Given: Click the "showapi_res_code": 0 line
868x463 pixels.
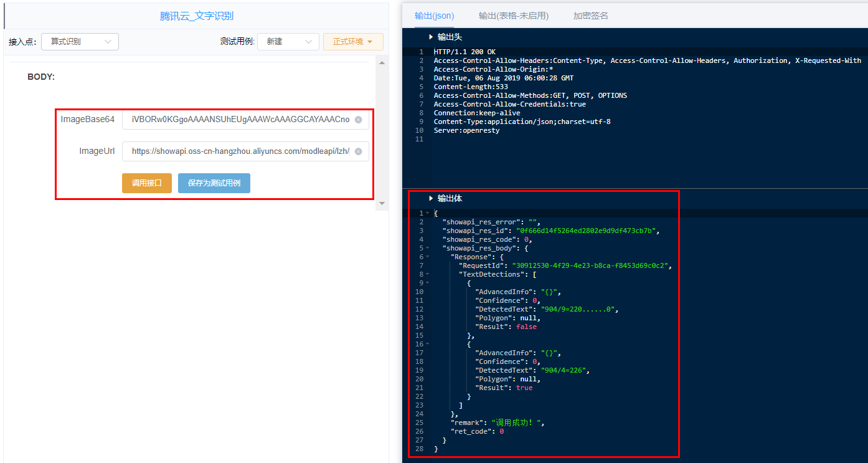Looking at the screenshot, I should 487,239.
